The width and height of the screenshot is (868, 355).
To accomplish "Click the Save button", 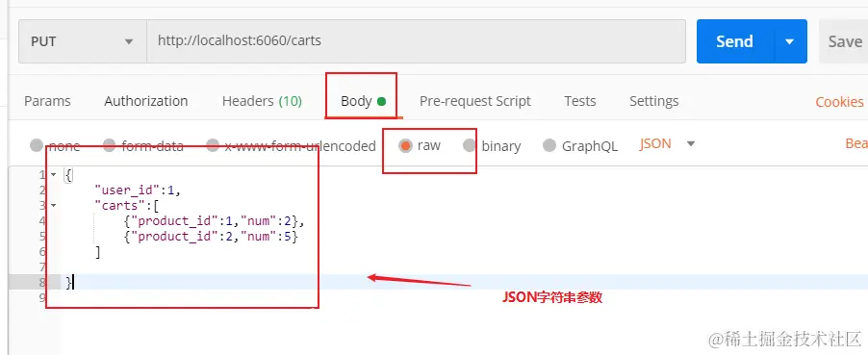I will [x=844, y=41].
